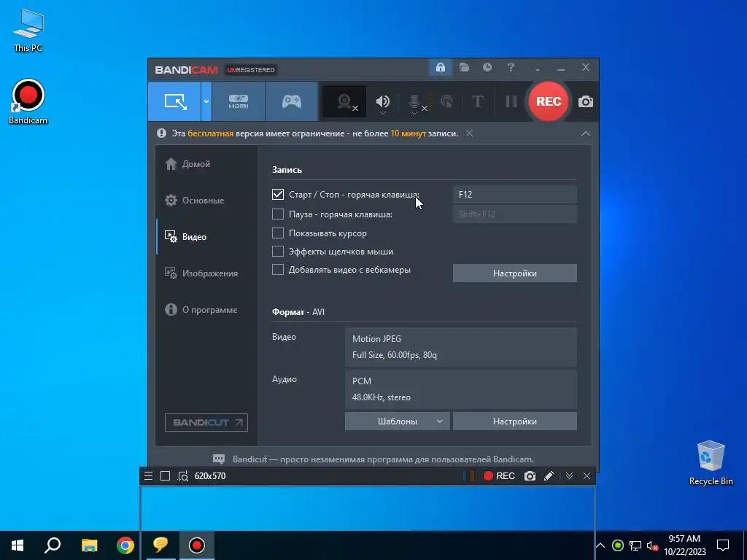Open help with the question mark icon
This screenshot has height=560, width=747.
pyautogui.click(x=511, y=68)
